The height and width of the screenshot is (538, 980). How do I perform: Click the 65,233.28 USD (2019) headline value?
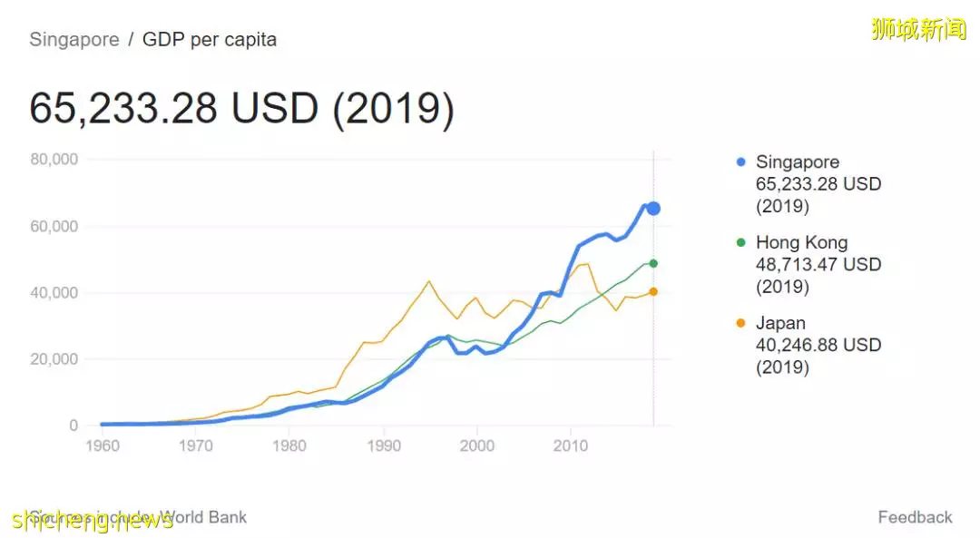click(242, 110)
